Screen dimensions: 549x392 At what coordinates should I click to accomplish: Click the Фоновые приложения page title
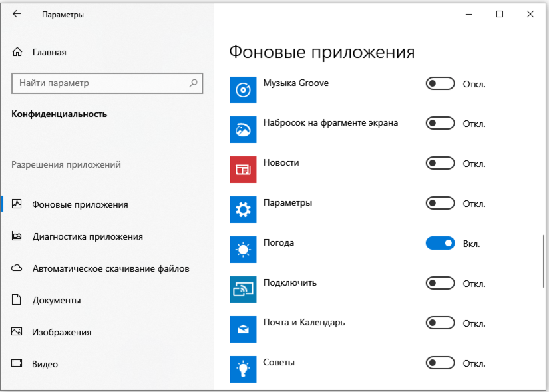tap(322, 52)
